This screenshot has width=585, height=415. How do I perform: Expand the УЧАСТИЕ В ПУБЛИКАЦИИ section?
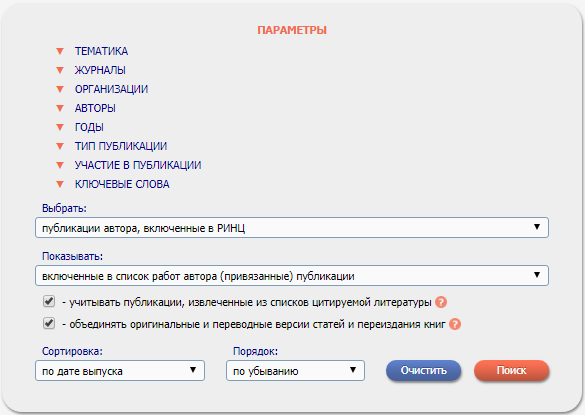coord(138,165)
